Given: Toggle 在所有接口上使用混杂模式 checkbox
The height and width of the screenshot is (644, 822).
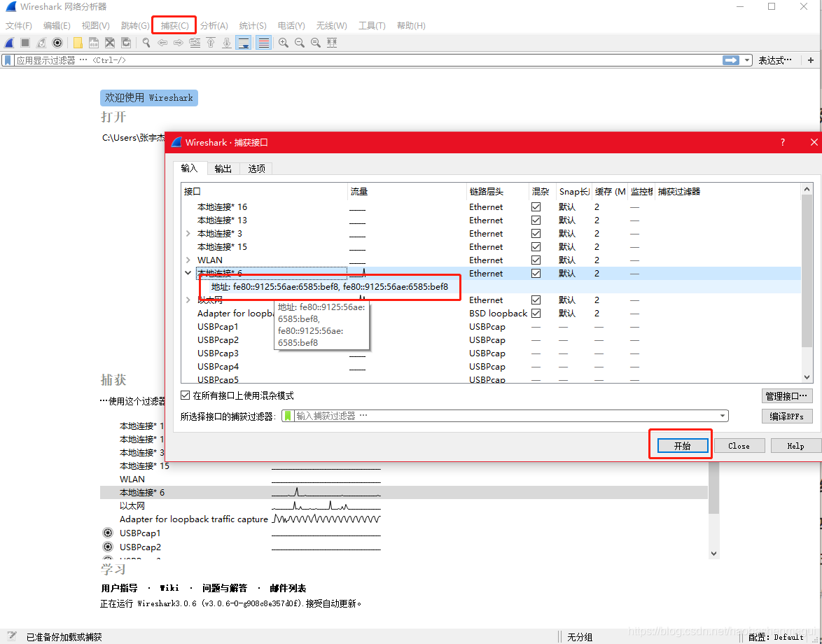Looking at the screenshot, I should [x=185, y=395].
